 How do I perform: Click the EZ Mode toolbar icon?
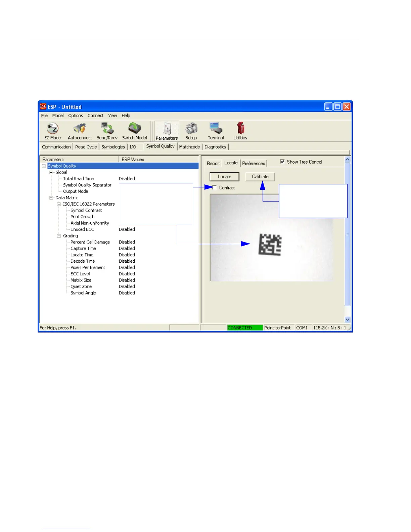click(52, 131)
